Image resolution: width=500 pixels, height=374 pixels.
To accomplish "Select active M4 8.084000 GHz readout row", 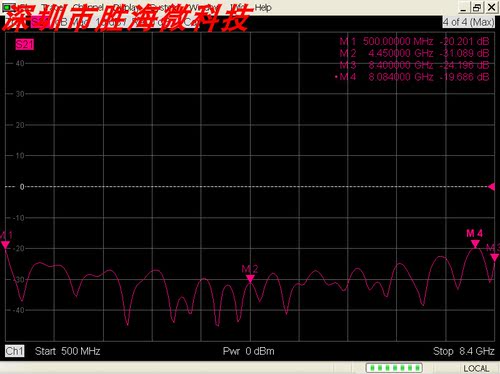I will [x=412, y=77].
